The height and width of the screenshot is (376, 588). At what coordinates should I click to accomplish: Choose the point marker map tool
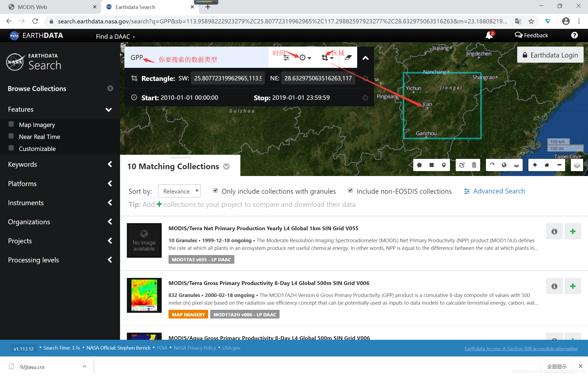444,165
